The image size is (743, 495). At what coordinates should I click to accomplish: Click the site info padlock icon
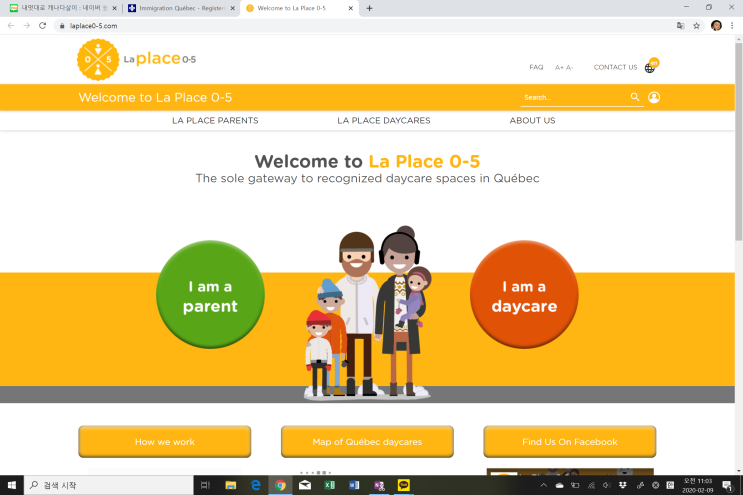click(62, 26)
